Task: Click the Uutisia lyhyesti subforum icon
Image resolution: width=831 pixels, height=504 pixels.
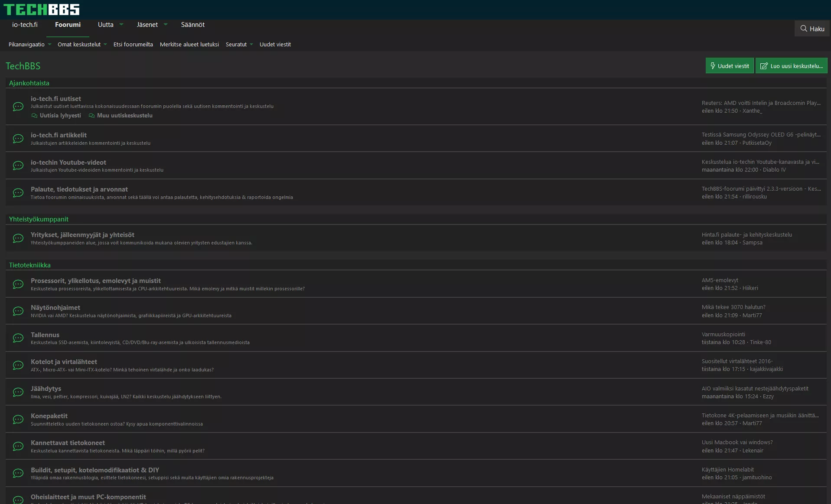Action: click(34, 116)
